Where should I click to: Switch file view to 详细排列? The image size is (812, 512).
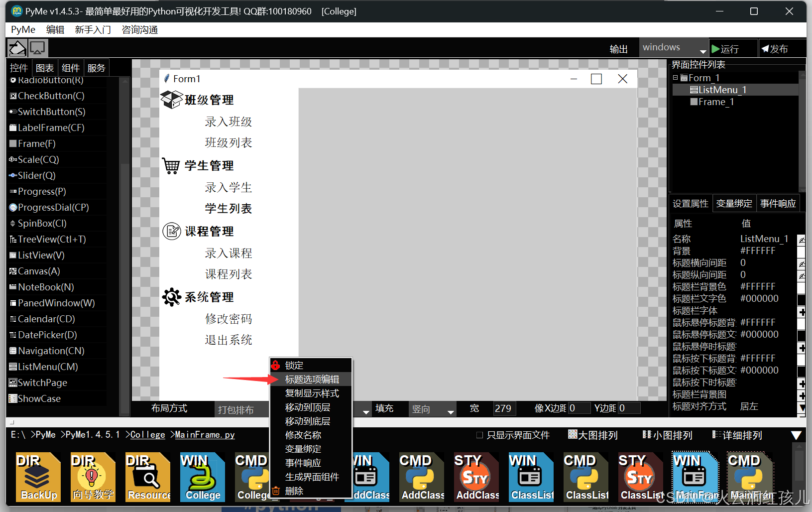pyautogui.click(x=737, y=435)
